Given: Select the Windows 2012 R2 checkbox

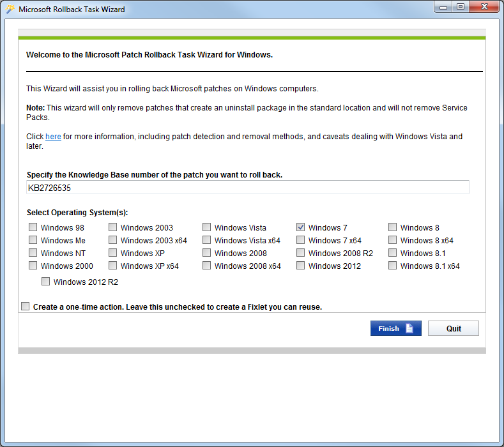Looking at the screenshot, I should pyautogui.click(x=45, y=282).
